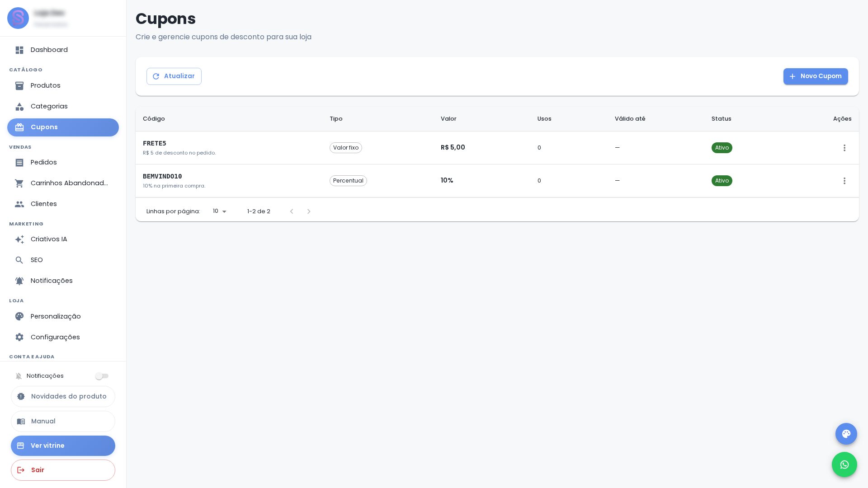This screenshot has height=488, width=868.
Task: Open Personalização settings page
Action: [x=63, y=316]
